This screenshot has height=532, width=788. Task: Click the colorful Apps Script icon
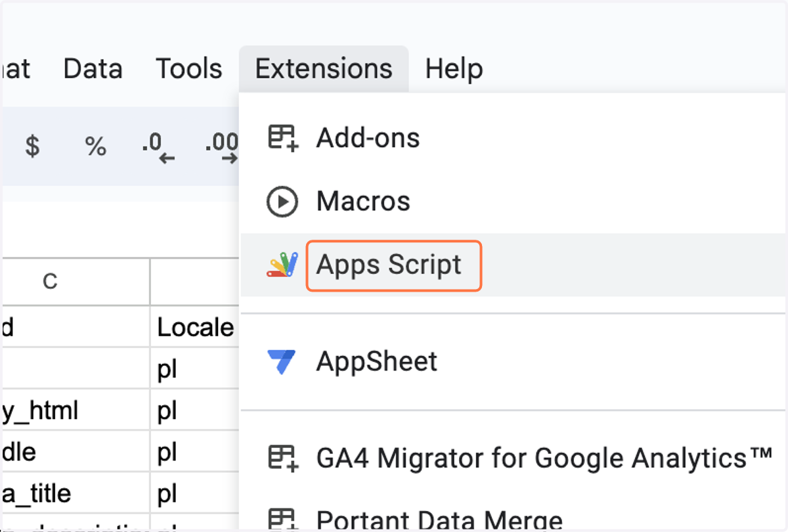coord(282,265)
